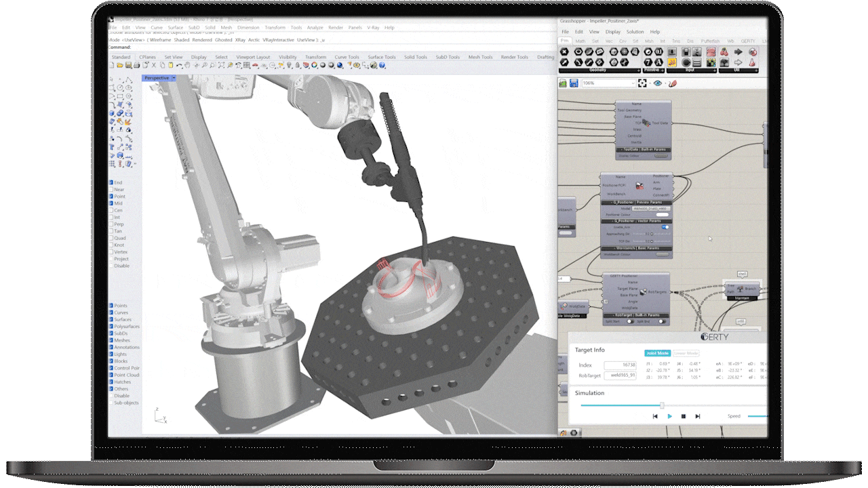Viewport: 868px width, 488px height.
Task: Toggle the End osnap checkbox
Action: (x=112, y=182)
